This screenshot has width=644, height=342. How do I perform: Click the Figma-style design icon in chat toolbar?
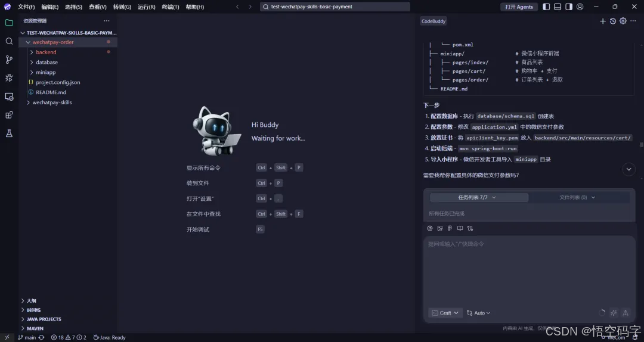pos(450,228)
